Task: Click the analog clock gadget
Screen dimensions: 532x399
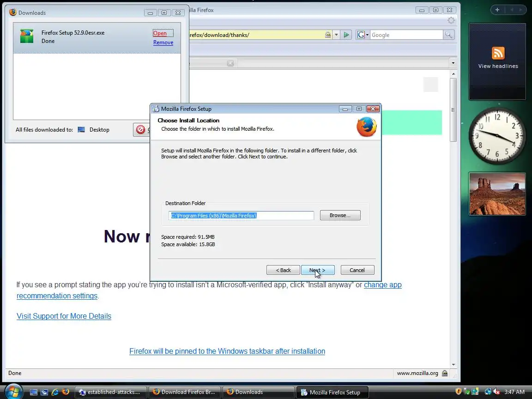Action: pos(497,136)
